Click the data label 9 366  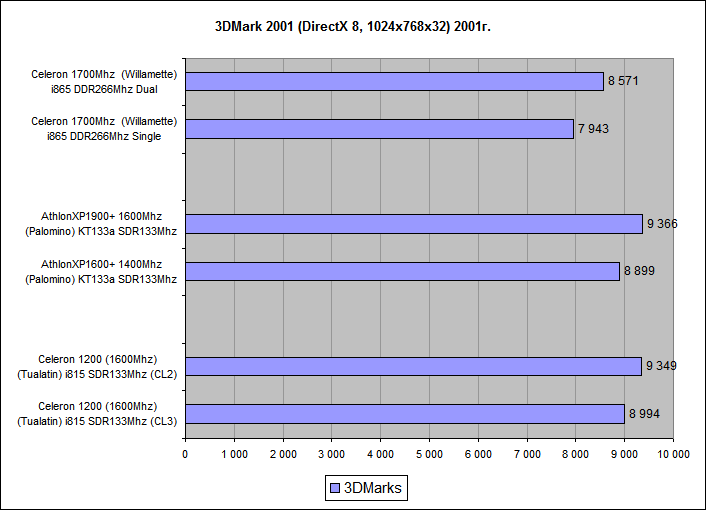662,224
